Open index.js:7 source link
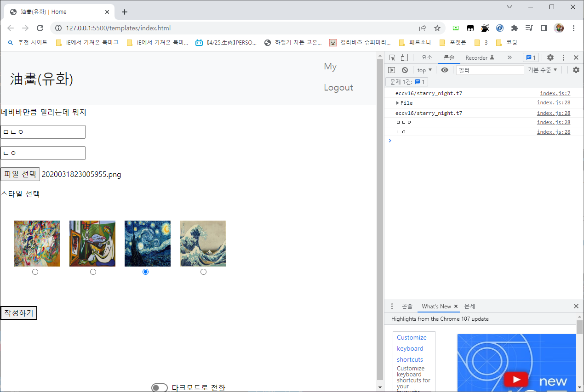Viewport: 584px width, 392px height. click(x=555, y=93)
